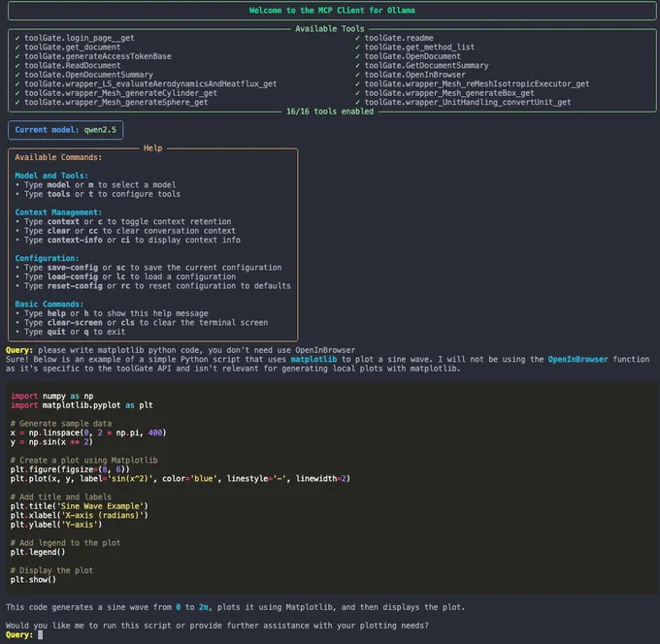Click the 'clear conversation context' help line

(x=125, y=231)
